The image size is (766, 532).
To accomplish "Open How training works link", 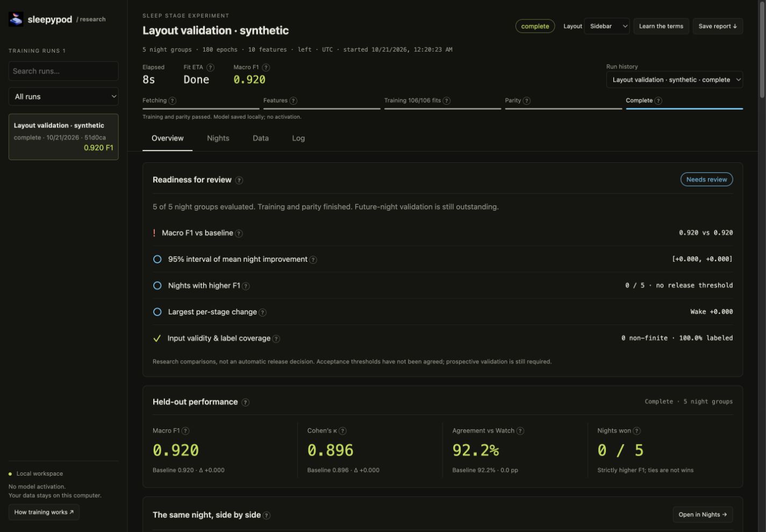I will 44,512.
